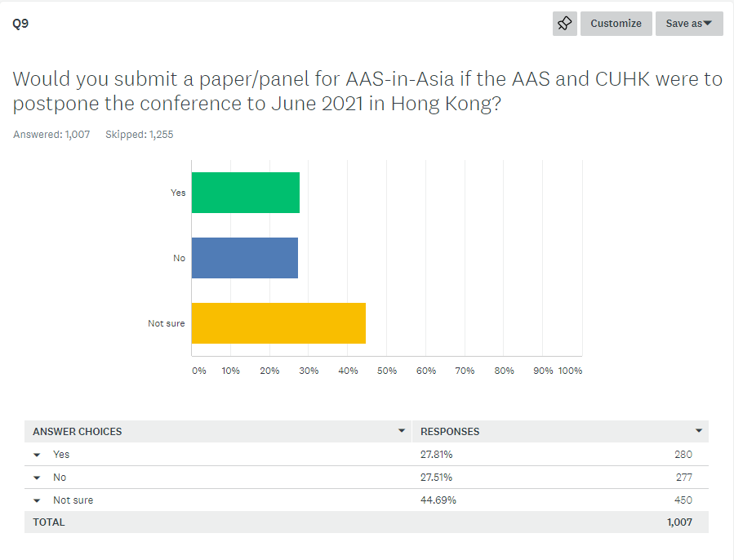The width and height of the screenshot is (734, 560).
Task: Select the green Yes bar in chart
Action: 245,193
